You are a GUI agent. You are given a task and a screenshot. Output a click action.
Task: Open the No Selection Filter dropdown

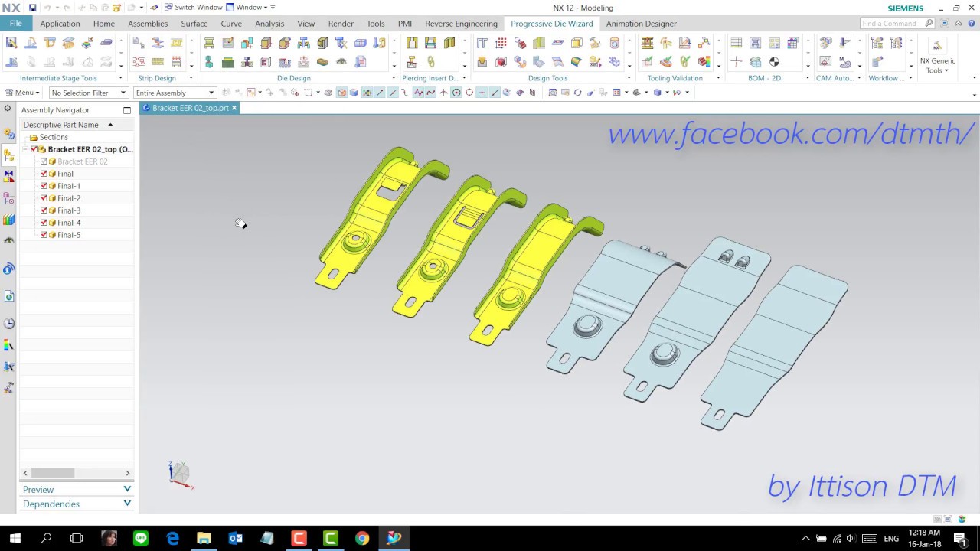pyautogui.click(x=89, y=93)
